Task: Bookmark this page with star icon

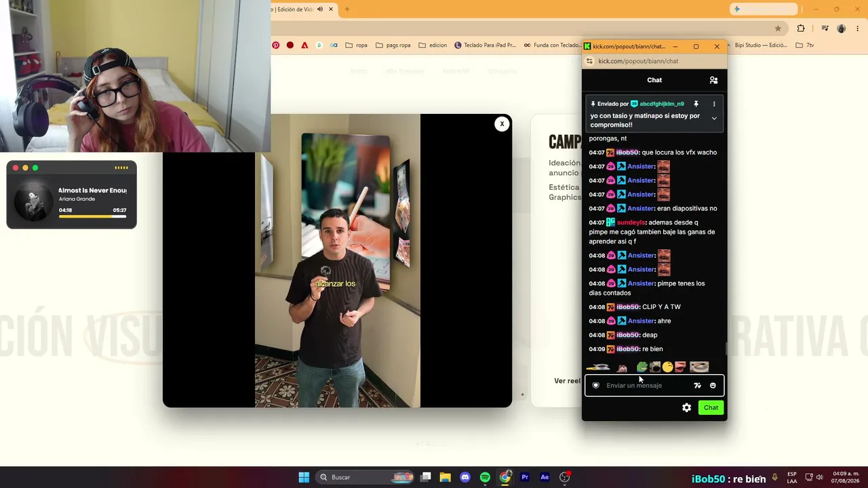Action: (x=778, y=28)
